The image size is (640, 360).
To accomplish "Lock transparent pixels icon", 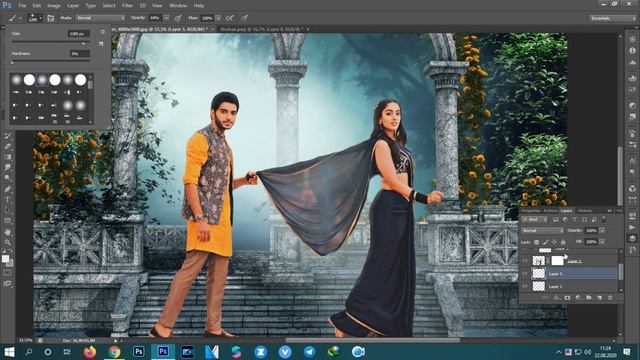I will [x=536, y=242].
